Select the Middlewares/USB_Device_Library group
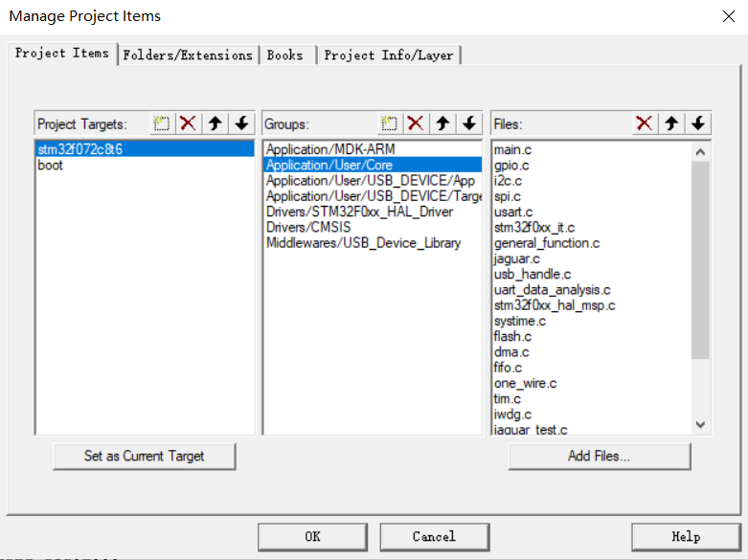This screenshot has width=748, height=560. (374, 243)
